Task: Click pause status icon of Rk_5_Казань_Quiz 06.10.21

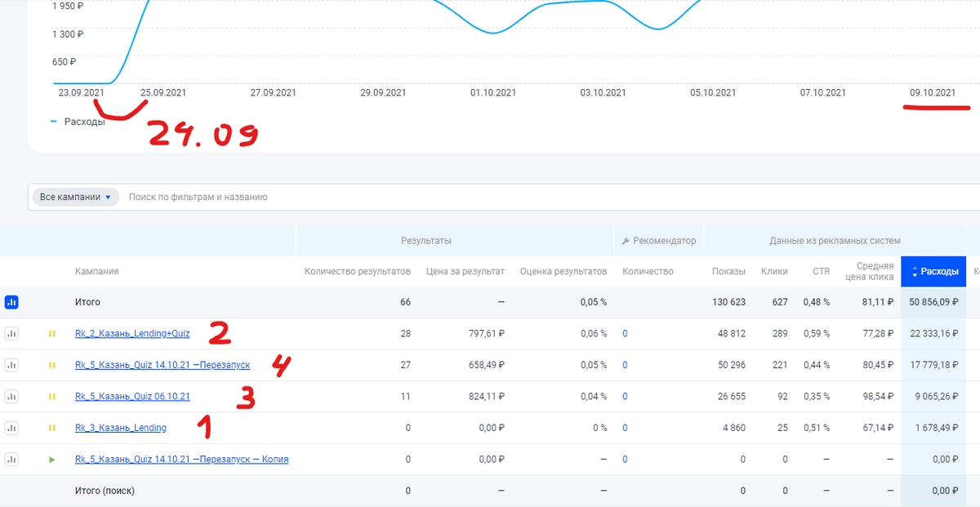Action: point(52,397)
